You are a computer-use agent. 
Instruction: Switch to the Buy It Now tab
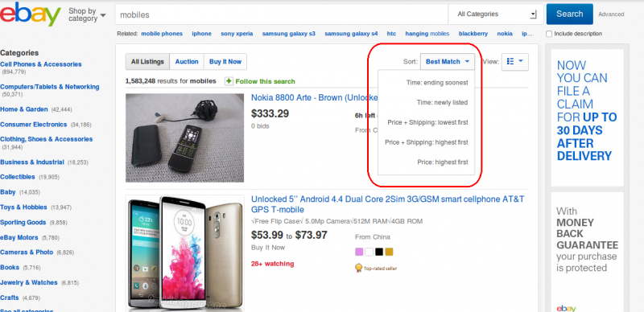click(225, 62)
